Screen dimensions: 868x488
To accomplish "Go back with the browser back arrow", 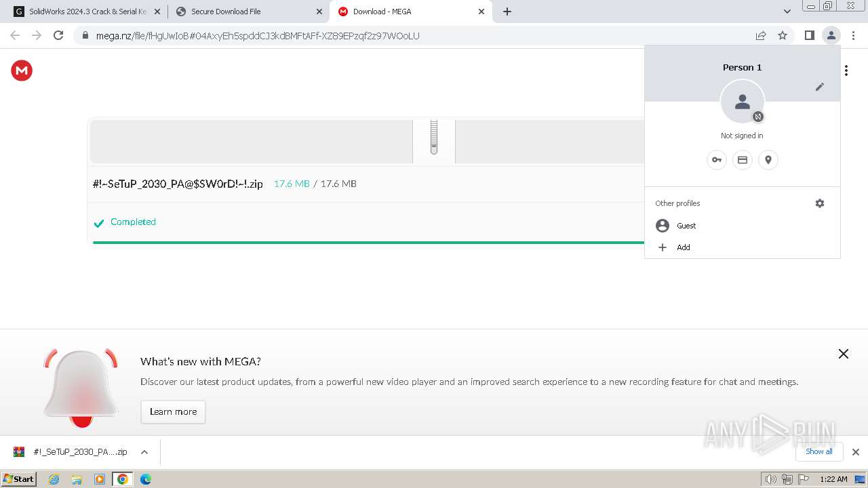I will 15,35.
